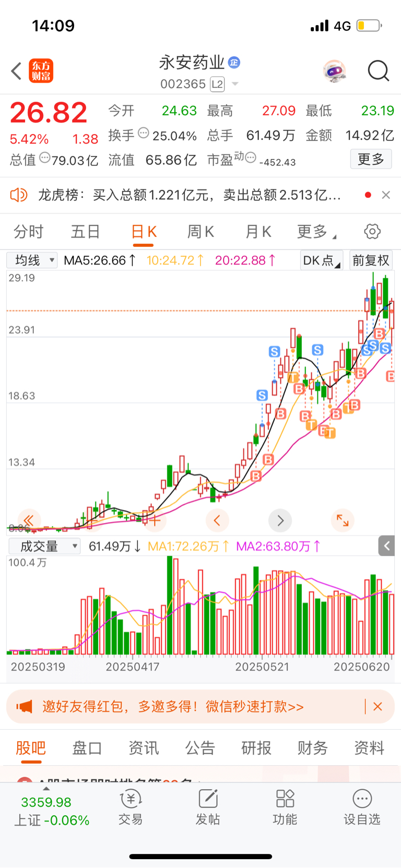Viewport: 401px width, 868px height.
Task: Tap the 20250521 date label
Action: click(x=262, y=667)
